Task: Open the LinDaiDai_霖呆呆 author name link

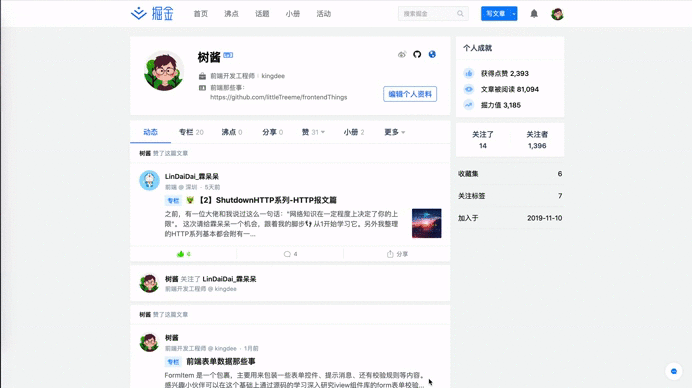Action: (x=192, y=176)
